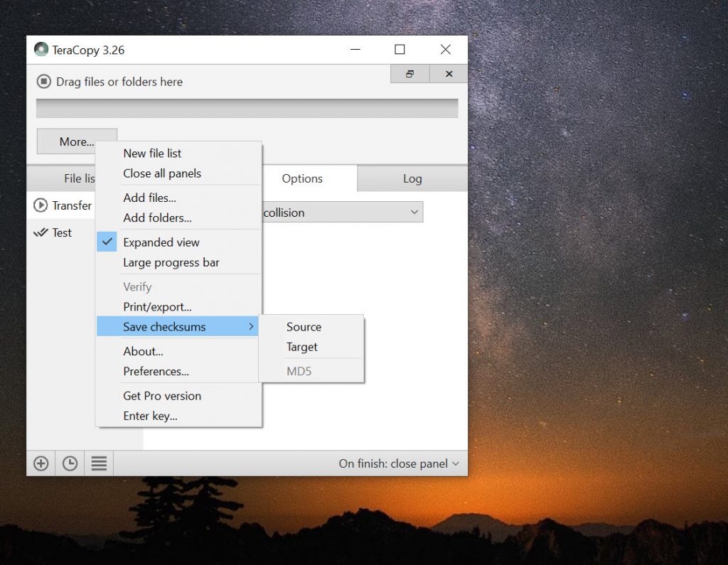Open the collision handling combo box
The height and width of the screenshot is (565, 728).
(341, 212)
